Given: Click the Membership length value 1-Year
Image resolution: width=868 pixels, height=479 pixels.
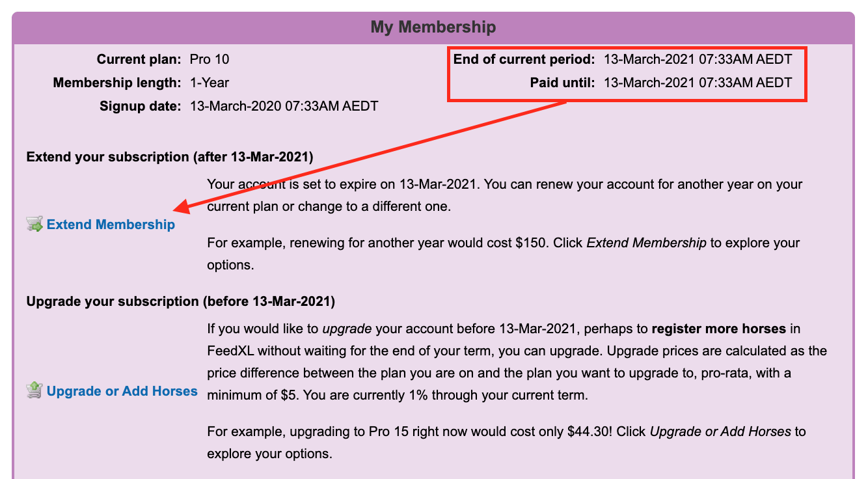Looking at the screenshot, I should (210, 83).
